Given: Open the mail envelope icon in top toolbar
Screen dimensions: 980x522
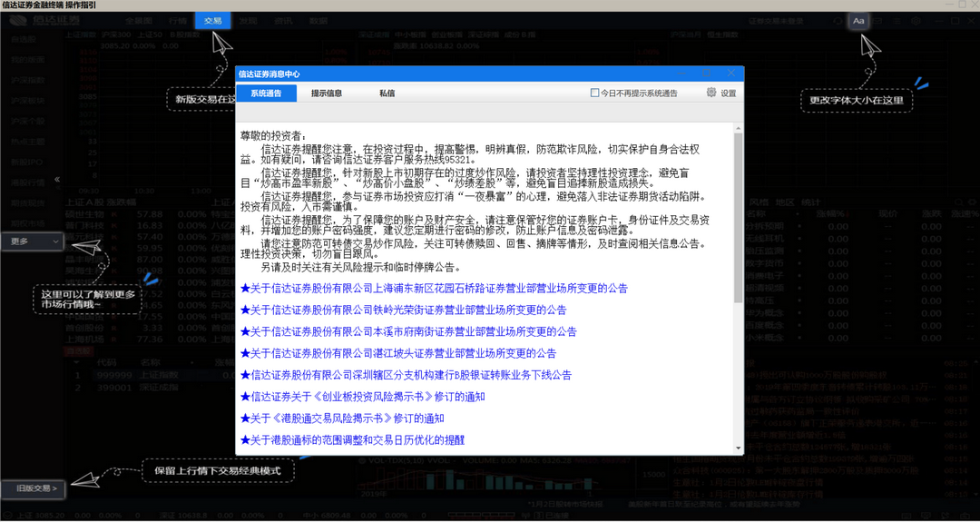Looking at the screenshot, I should (x=877, y=21).
